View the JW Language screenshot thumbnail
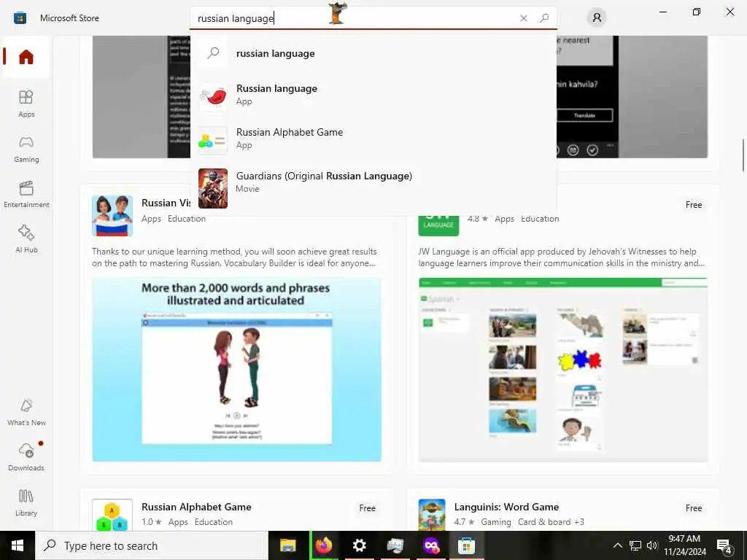The image size is (747, 560). [x=563, y=370]
